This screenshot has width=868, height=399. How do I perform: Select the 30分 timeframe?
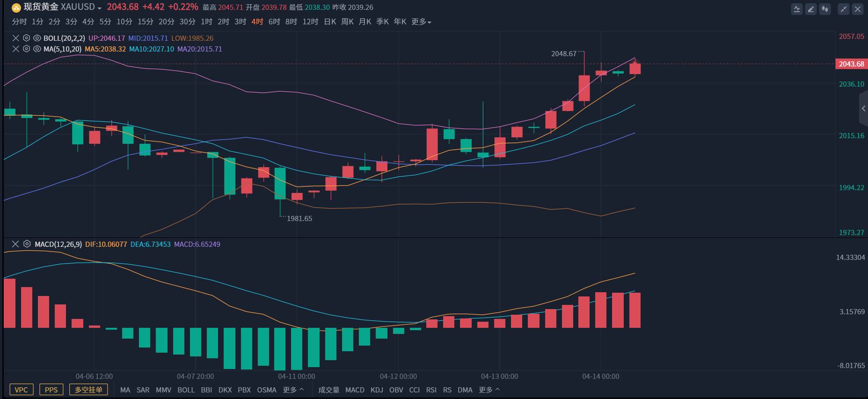point(187,22)
